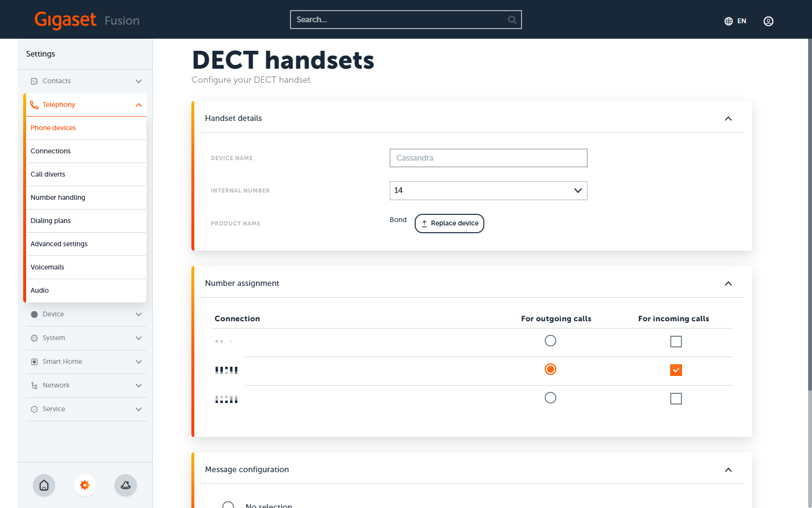The height and width of the screenshot is (508, 812).
Task: Select first connection for outgoing calls
Action: (551, 341)
